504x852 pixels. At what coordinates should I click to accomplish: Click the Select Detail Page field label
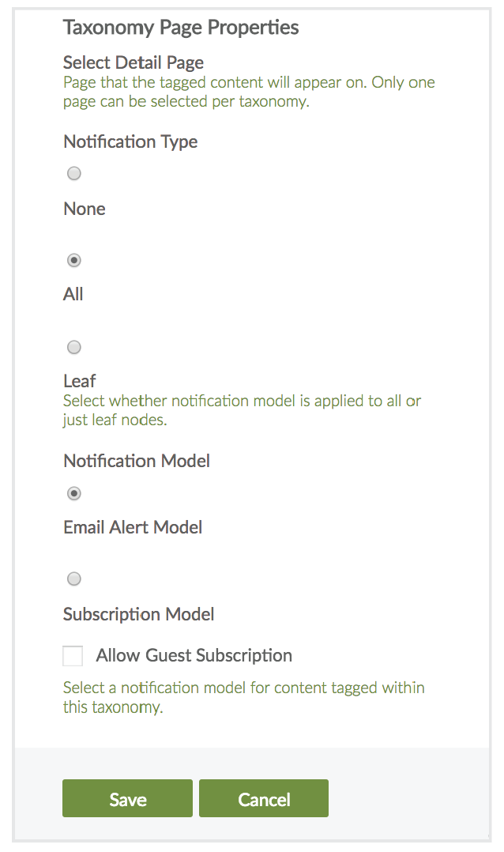point(134,63)
